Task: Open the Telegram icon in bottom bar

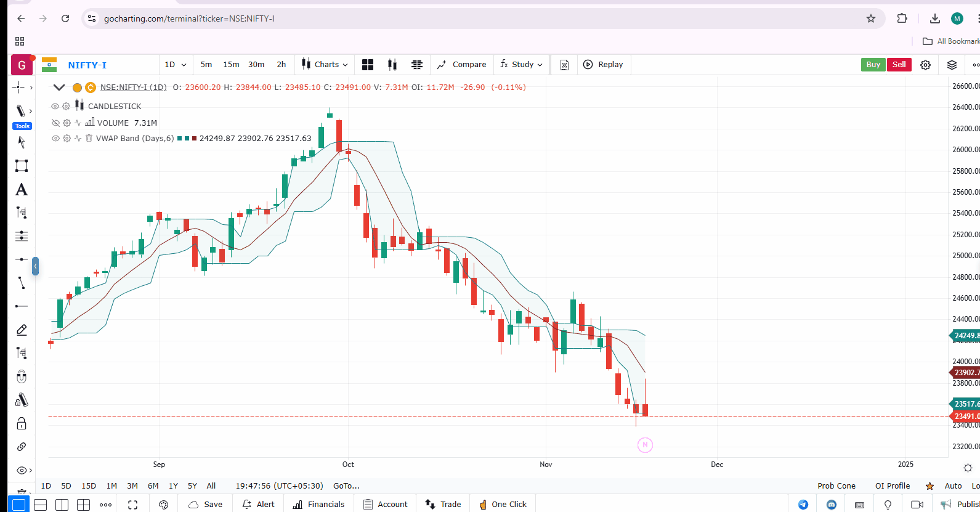Action: pos(803,505)
